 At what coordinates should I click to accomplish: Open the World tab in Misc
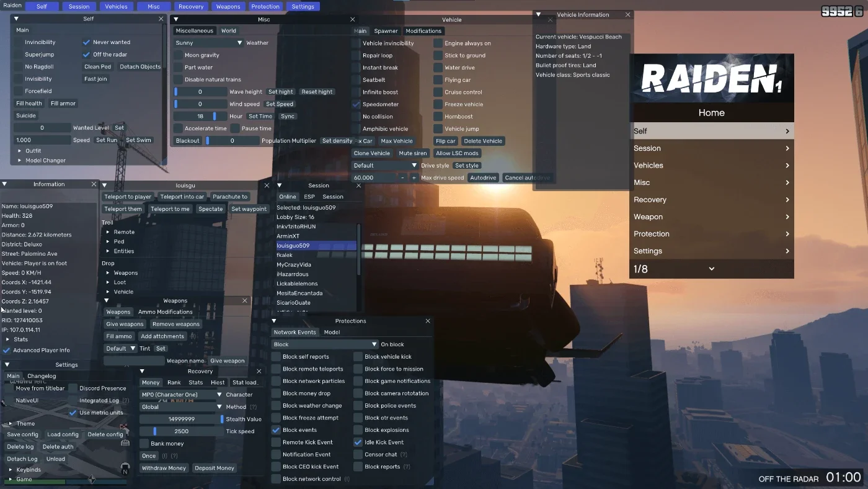click(229, 30)
